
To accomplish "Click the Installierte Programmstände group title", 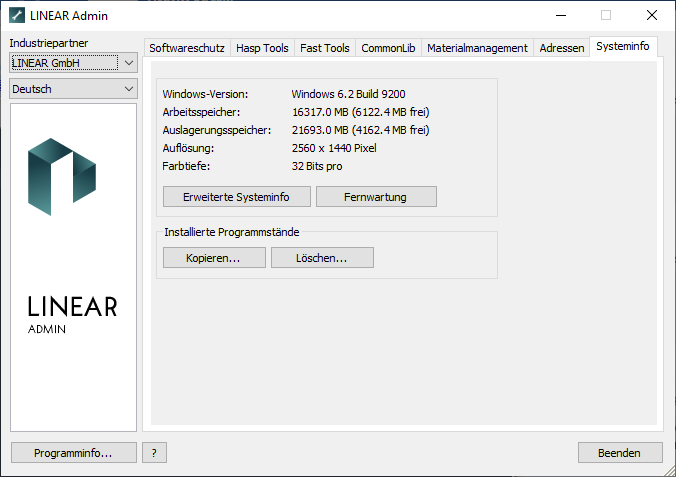I will click(232, 232).
